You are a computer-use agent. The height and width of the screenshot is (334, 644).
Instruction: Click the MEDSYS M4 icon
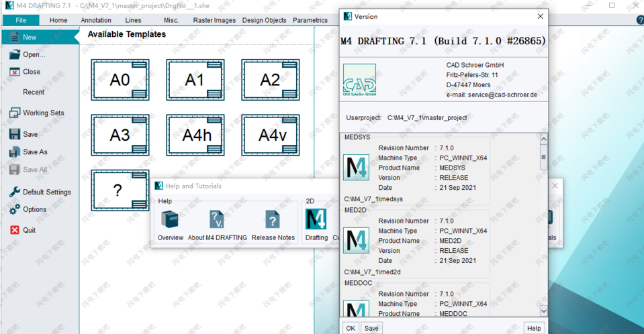[356, 168]
